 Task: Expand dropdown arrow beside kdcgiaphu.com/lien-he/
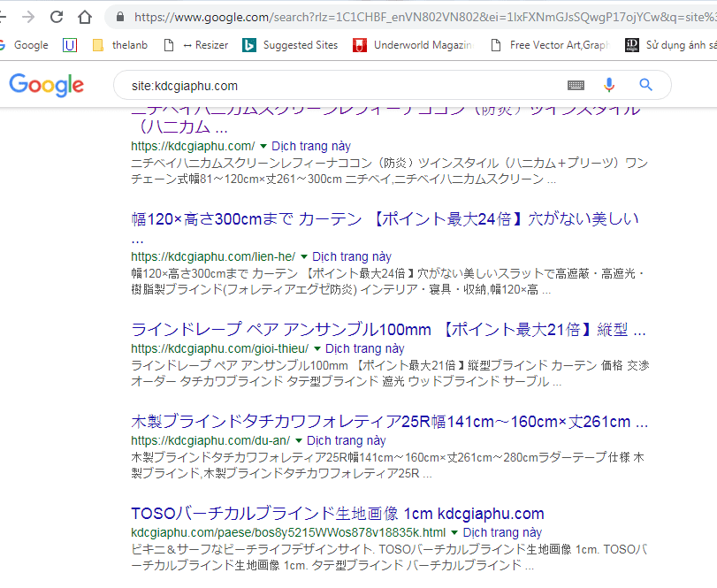304,256
